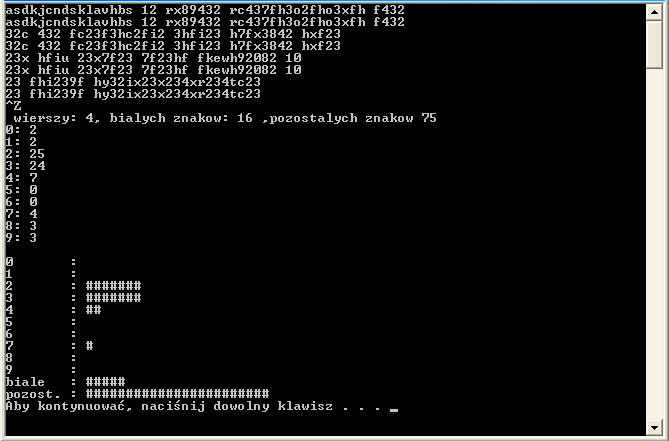Click the 'Aby kontynuować, naciśnij dowolny klawisz' prompt
The width and height of the screenshot is (669, 441).
169,406
